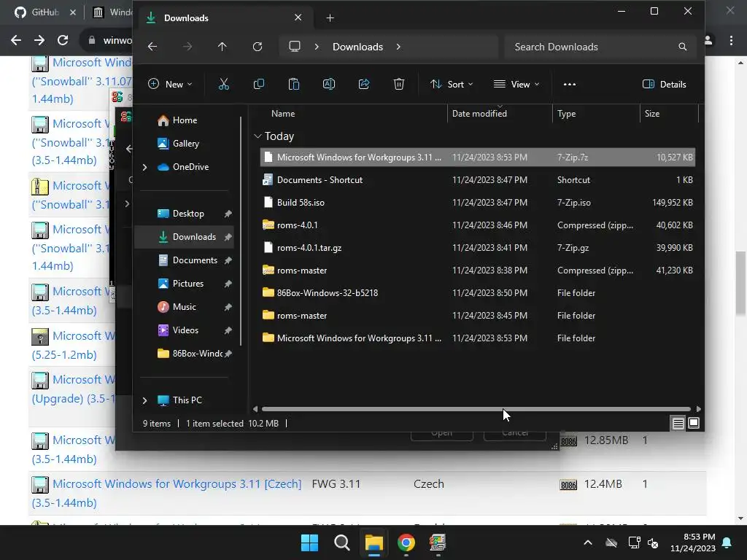
Task: Switch to large thumbnails view layout icon
Action: click(694, 423)
